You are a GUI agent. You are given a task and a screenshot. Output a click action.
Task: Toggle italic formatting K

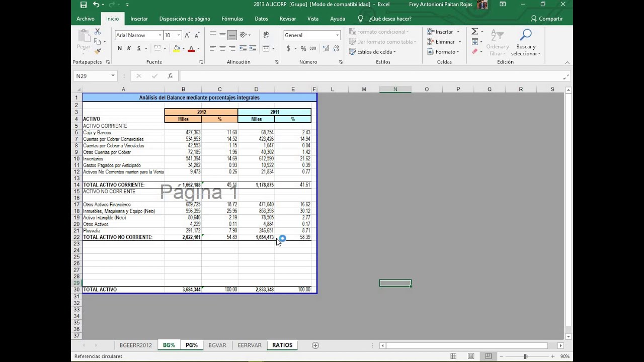coord(129,48)
